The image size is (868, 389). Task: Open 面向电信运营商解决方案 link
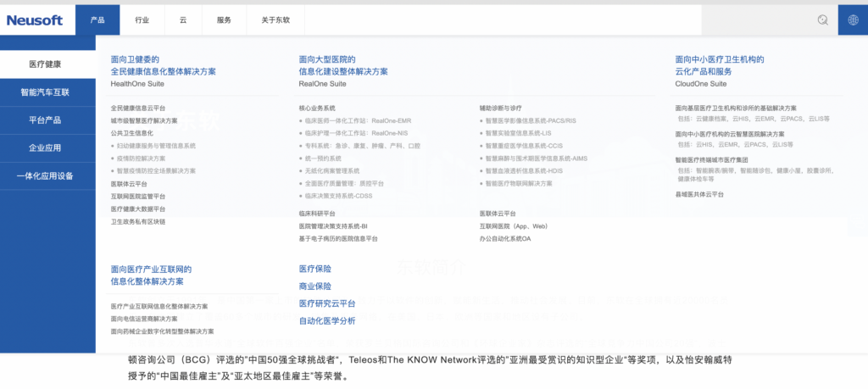144,319
